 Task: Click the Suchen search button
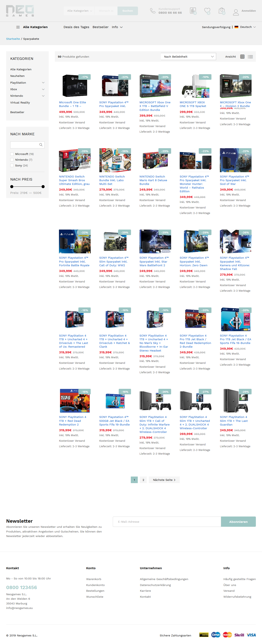[x=128, y=11]
